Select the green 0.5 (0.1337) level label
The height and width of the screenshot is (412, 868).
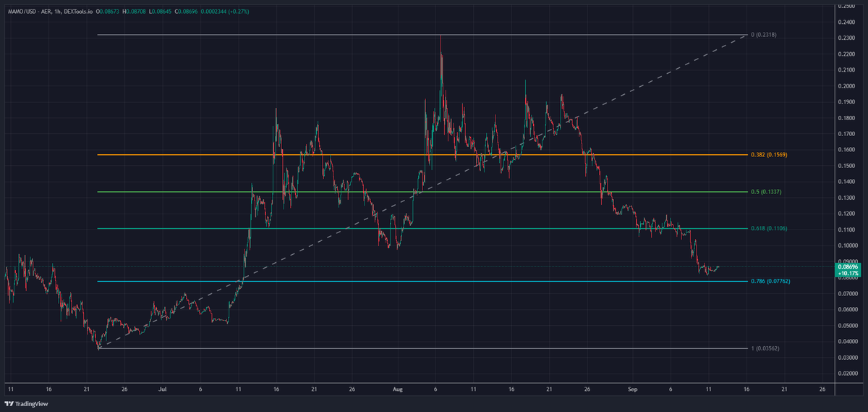coord(767,192)
